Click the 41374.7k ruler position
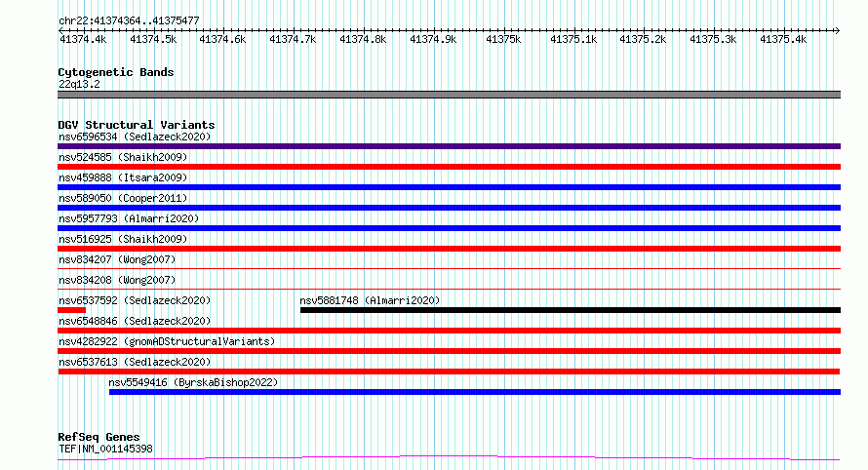The height and width of the screenshot is (470, 868). [x=293, y=39]
